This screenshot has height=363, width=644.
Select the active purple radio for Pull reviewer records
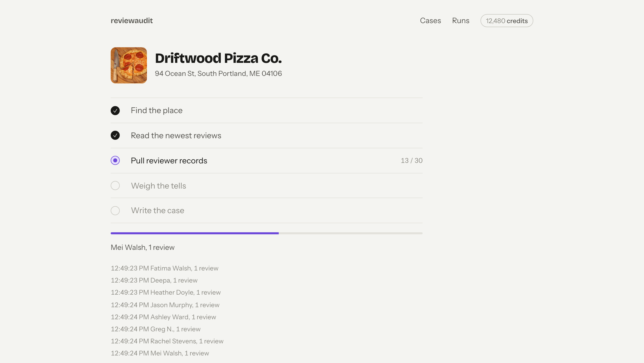[115, 160]
